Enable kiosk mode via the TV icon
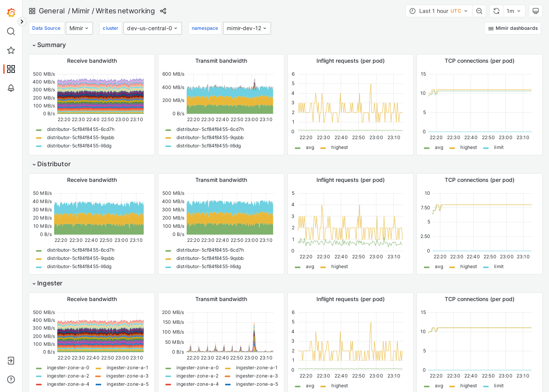This screenshot has height=392, width=549. point(536,11)
